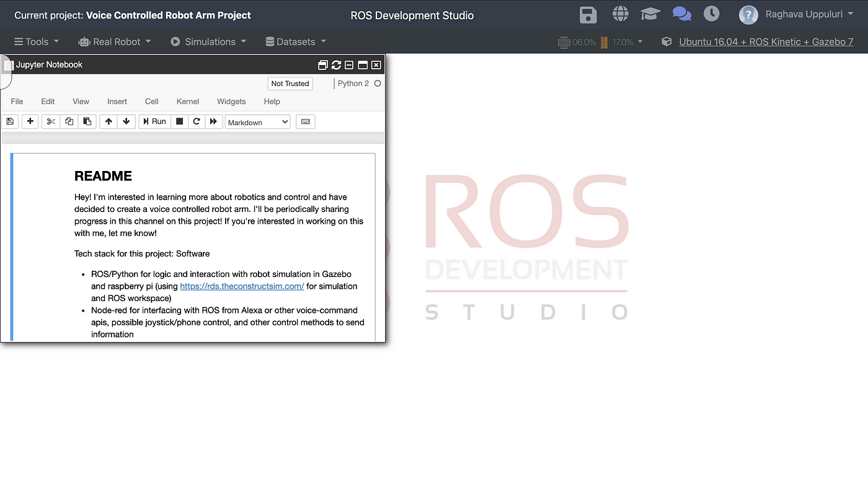Minimize the Jupyter Notebook window

[x=349, y=65]
